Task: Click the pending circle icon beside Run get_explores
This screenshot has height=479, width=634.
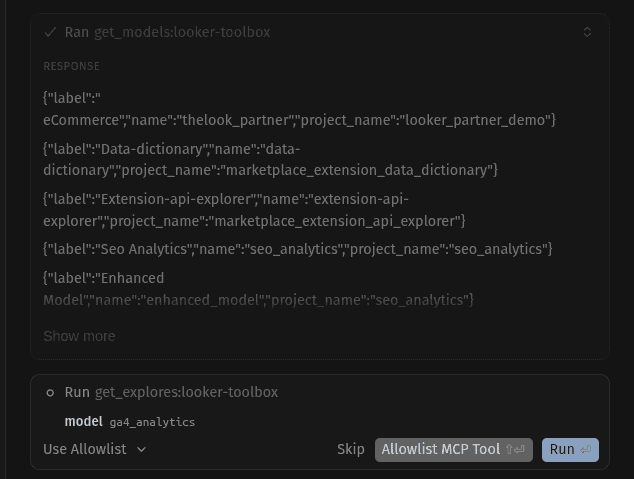Action: 50,392
